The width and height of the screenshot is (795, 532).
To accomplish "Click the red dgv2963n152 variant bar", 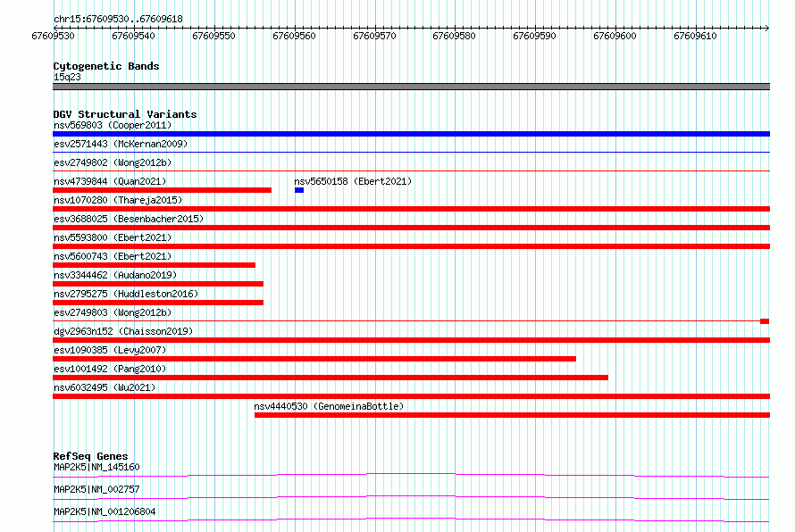I will pyautogui.click(x=411, y=340).
